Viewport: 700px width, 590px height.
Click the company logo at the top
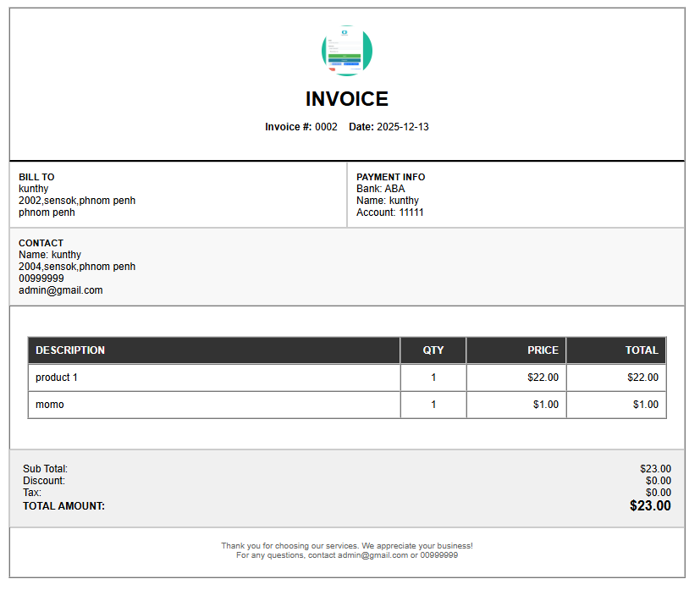pyautogui.click(x=347, y=50)
